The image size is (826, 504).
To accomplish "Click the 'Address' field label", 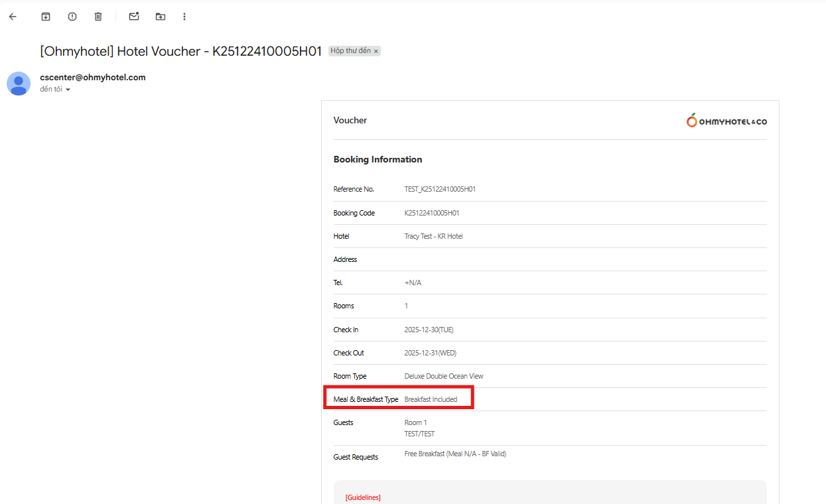I will [x=346, y=259].
